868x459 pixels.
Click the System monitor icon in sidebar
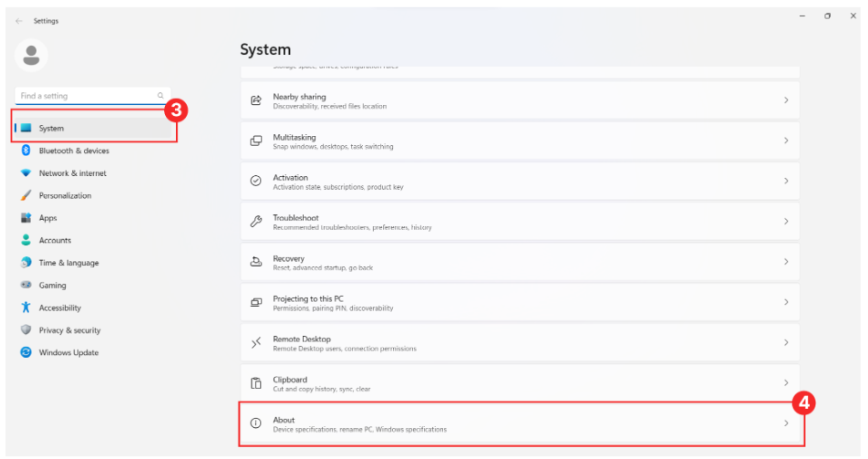pyautogui.click(x=26, y=128)
